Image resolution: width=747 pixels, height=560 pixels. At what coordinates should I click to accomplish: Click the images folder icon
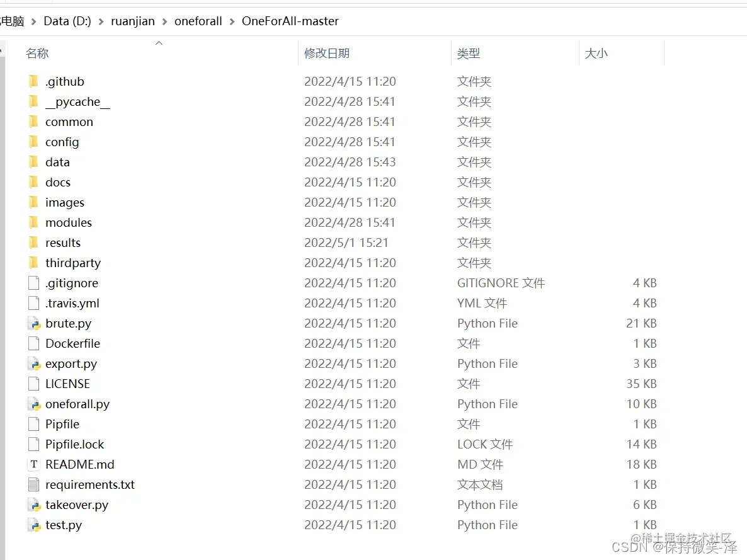(x=34, y=202)
